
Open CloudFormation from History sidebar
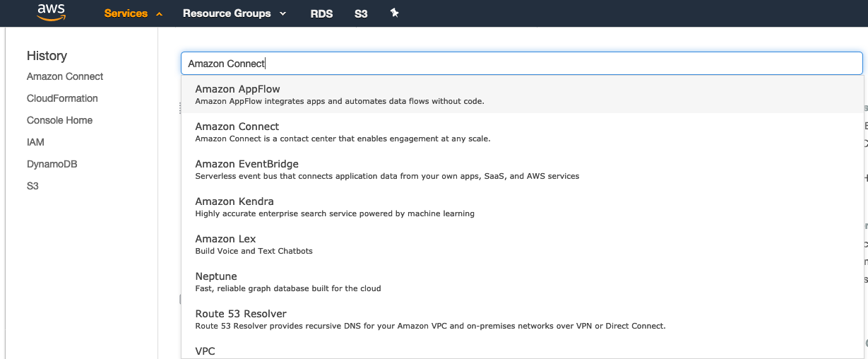[x=62, y=98]
